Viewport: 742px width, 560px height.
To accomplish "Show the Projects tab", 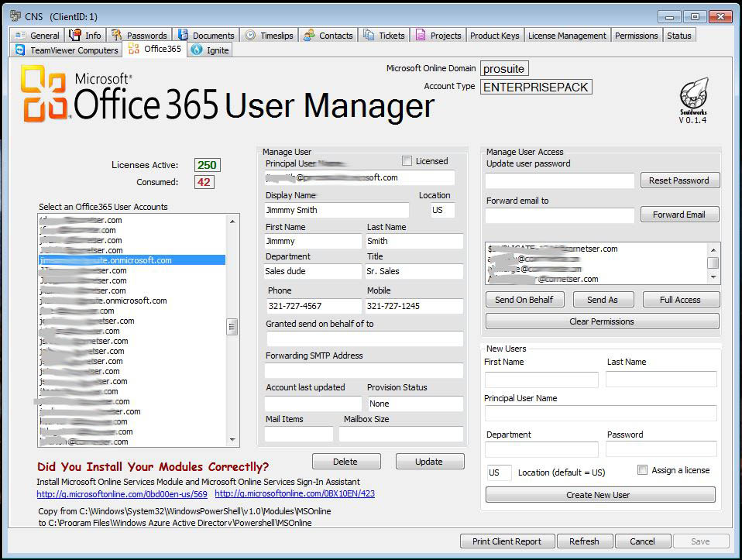I will click(438, 36).
